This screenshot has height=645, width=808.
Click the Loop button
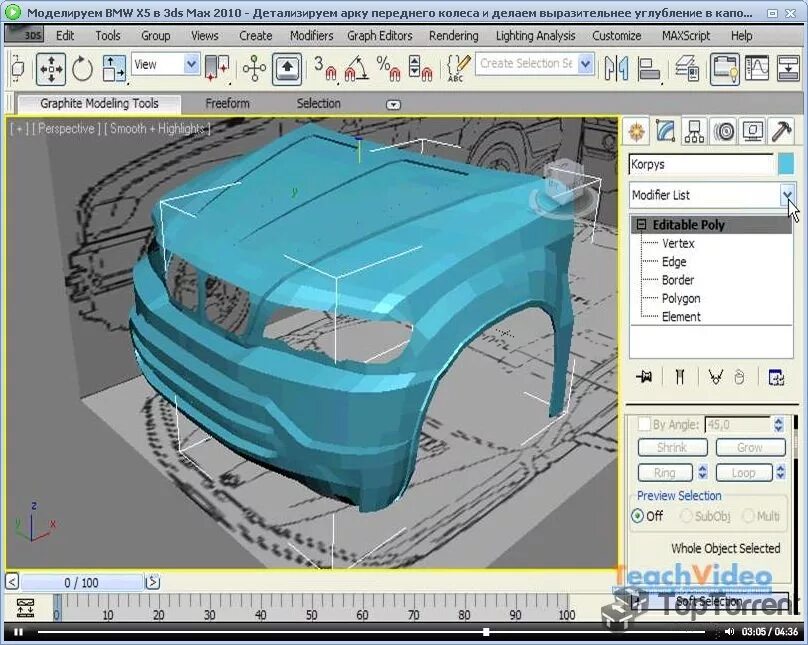[x=744, y=472]
